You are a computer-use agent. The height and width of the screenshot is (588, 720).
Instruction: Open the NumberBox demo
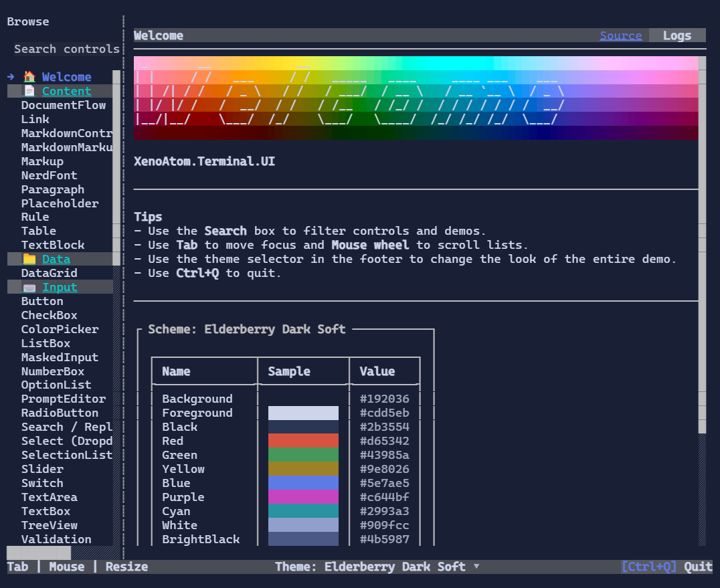53,371
